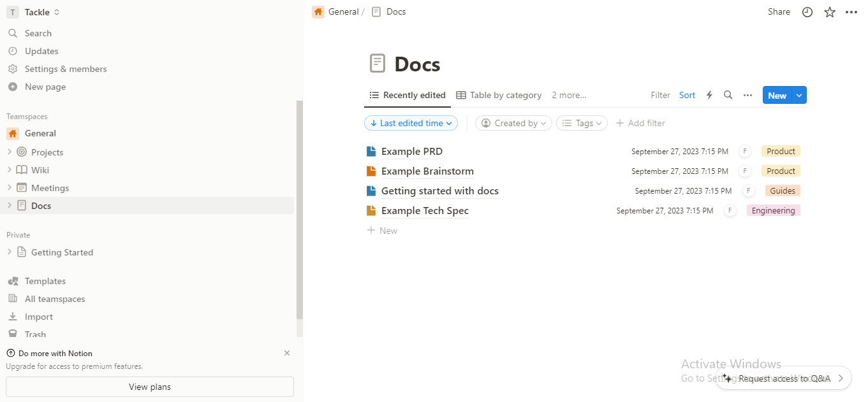Click the Wiki book icon
The image size is (868, 402).
point(22,170)
